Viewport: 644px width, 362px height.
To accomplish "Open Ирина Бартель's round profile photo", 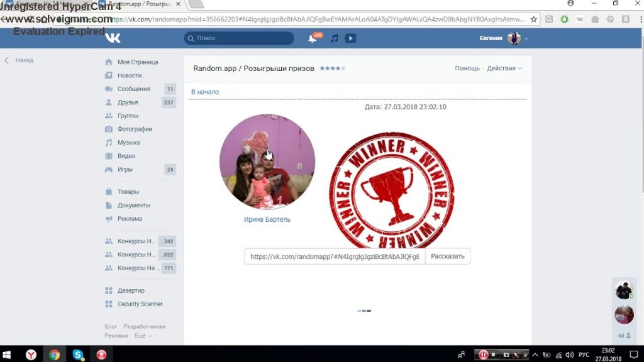I will (x=267, y=162).
